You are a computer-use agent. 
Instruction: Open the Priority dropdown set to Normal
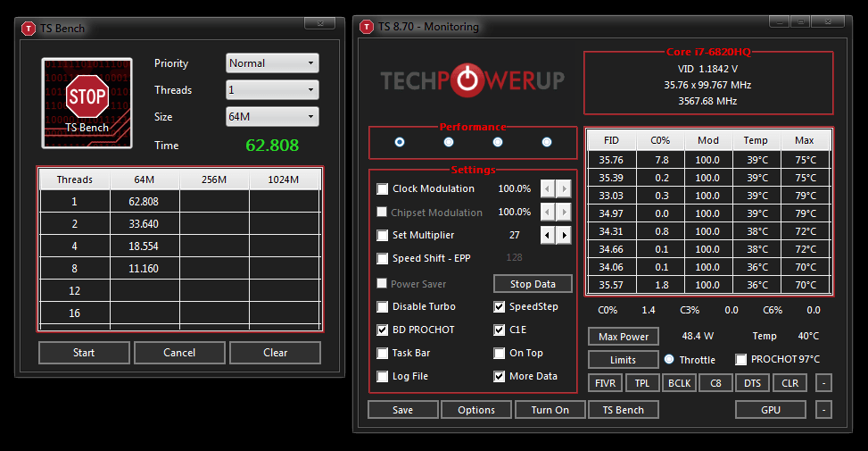coord(272,63)
